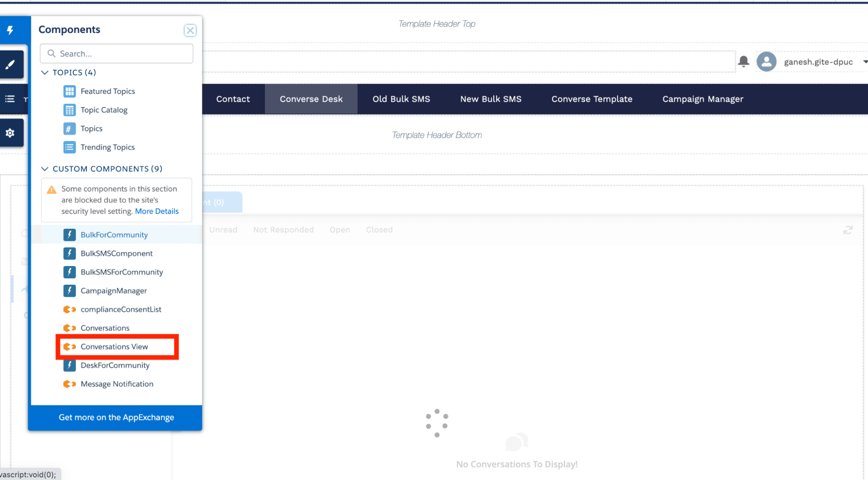
Task: Toggle the Closed conversations filter
Action: pos(379,230)
